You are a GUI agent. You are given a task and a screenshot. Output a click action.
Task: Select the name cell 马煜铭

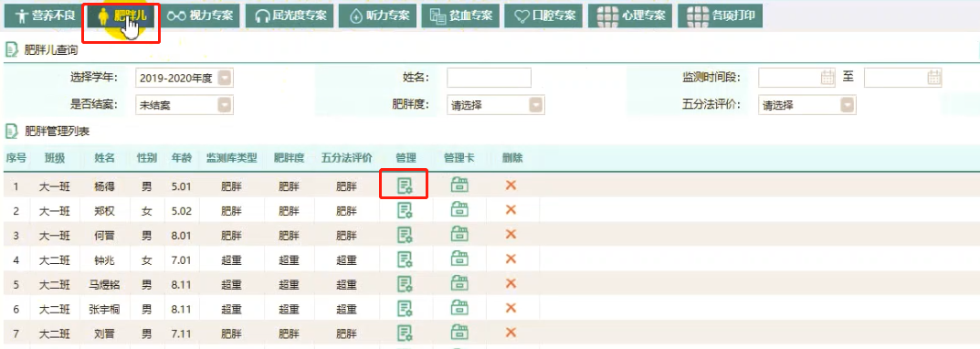click(x=104, y=284)
